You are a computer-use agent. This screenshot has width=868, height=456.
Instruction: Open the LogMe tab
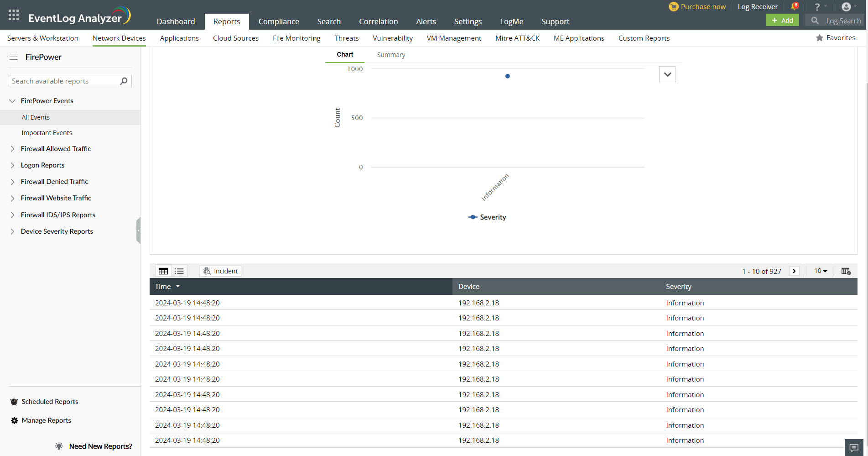click(511, 21)
